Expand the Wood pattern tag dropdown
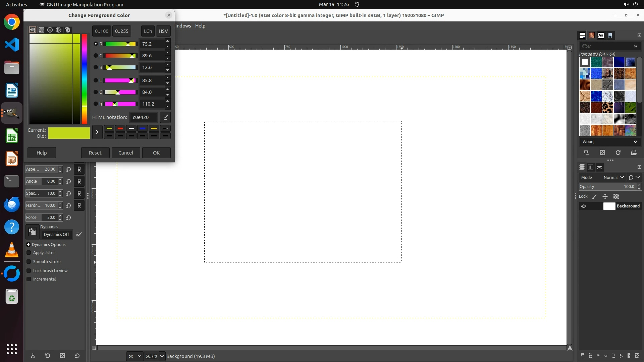This screenshot has width=644, height=362. pos(635,142)
